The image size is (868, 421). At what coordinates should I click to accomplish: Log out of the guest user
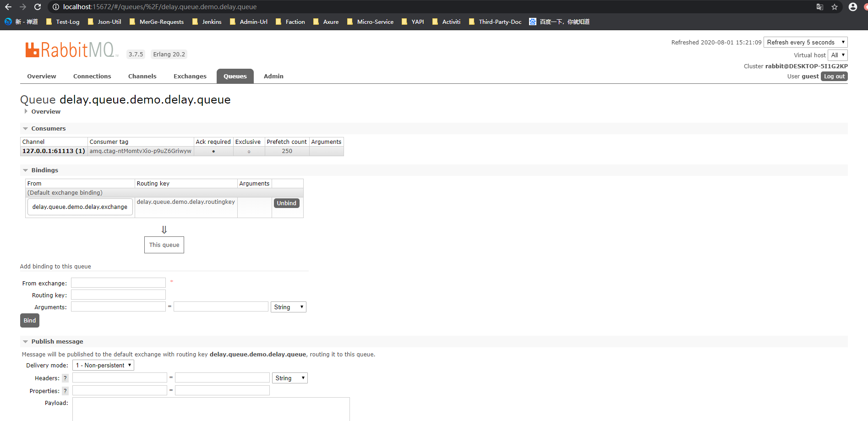834,77
